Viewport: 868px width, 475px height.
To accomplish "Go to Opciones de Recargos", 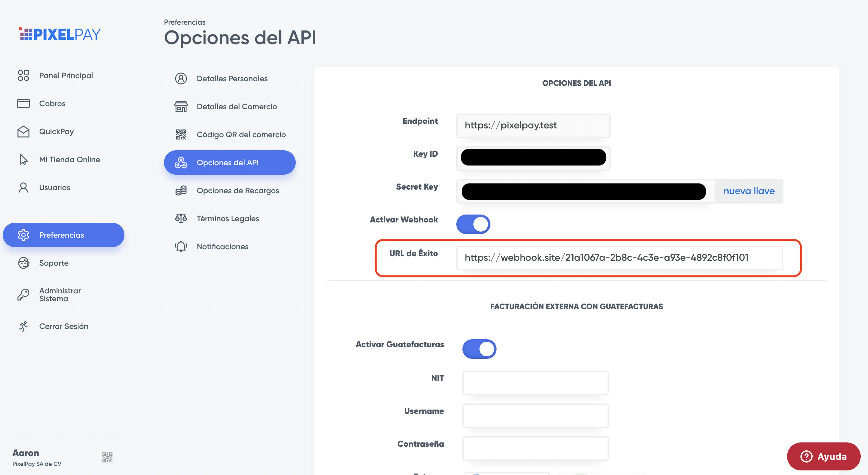I will click(x=238, y=190).
